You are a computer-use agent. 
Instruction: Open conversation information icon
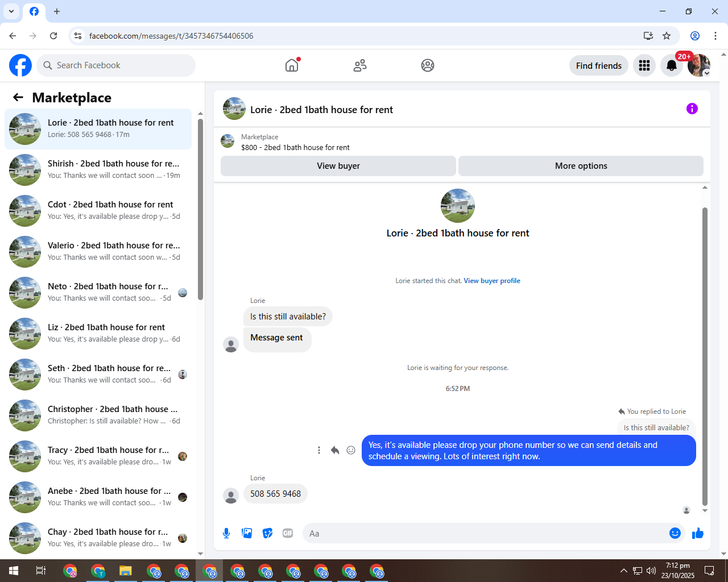(x=692, y=109)
